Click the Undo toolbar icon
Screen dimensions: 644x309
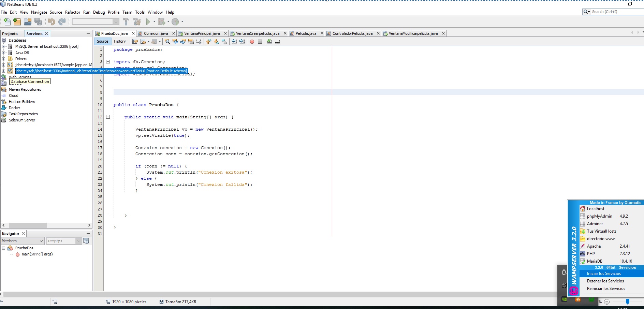point(52,22)
